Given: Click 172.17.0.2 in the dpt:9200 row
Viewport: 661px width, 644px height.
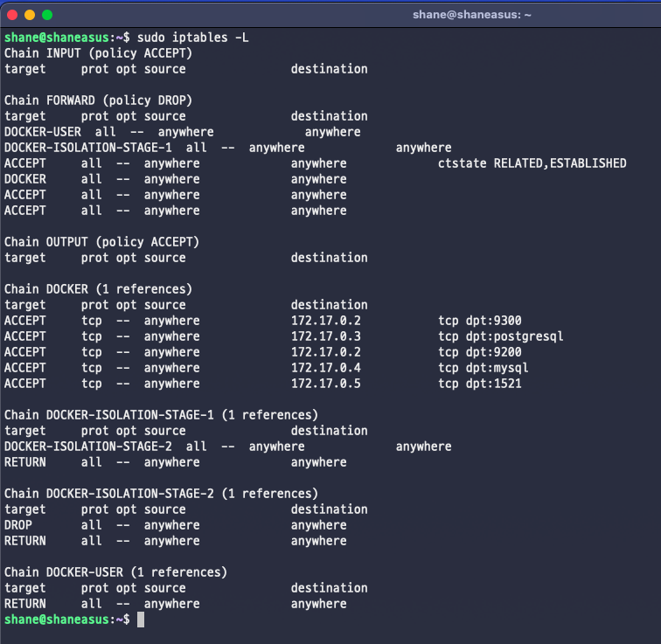Looking at the screenshot, I should [326, 352].
